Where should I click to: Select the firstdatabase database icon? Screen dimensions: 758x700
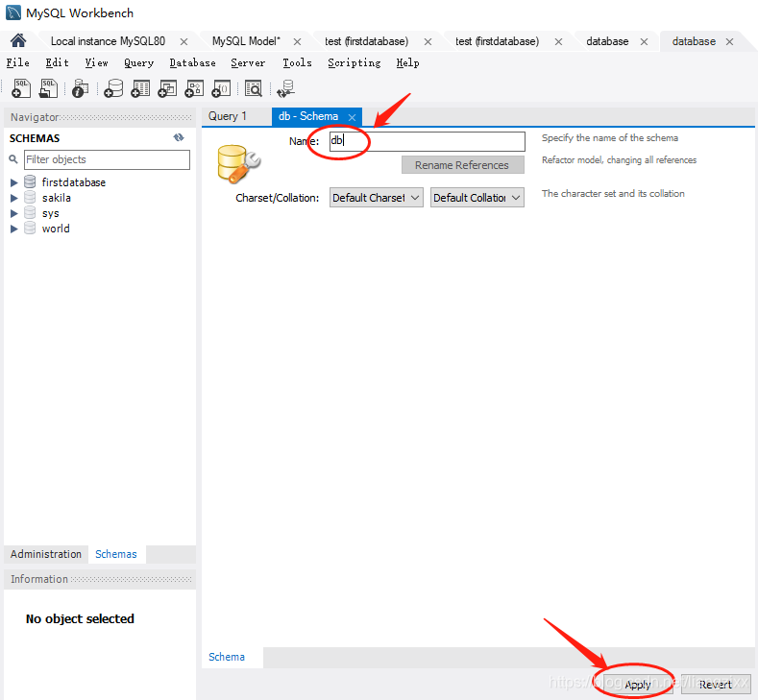click(30, 181)
